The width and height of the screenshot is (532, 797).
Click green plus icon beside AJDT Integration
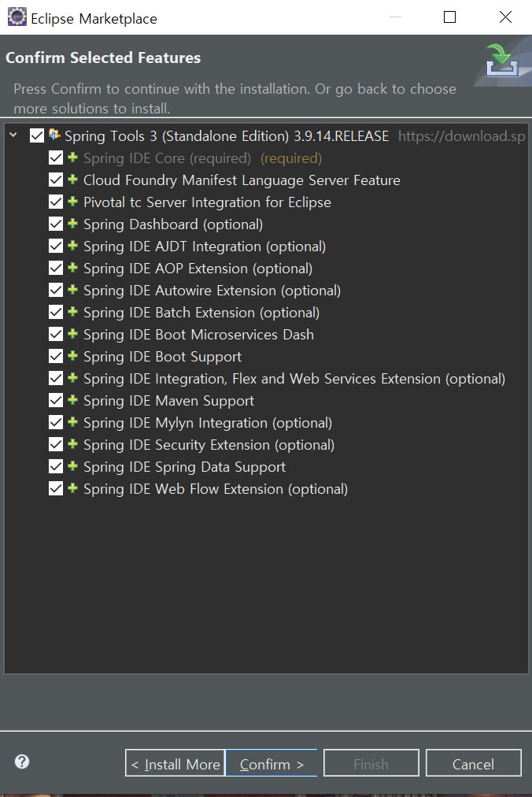(x=72, y=245)
